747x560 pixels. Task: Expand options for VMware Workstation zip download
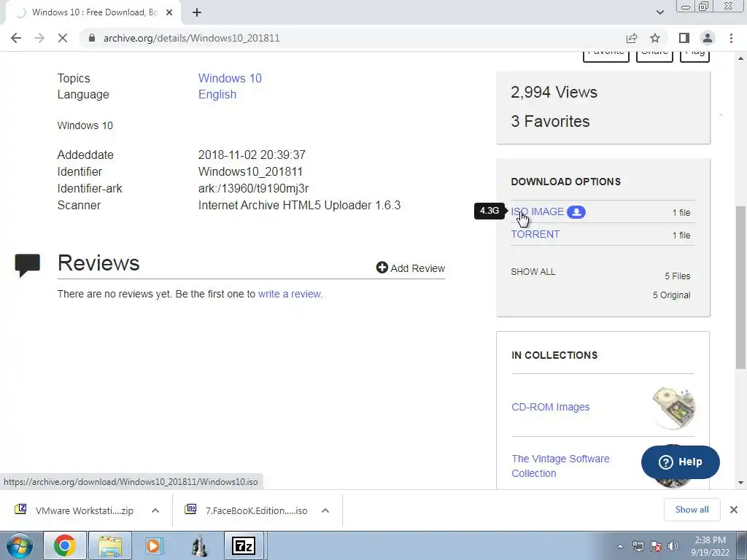click(155, 510)
